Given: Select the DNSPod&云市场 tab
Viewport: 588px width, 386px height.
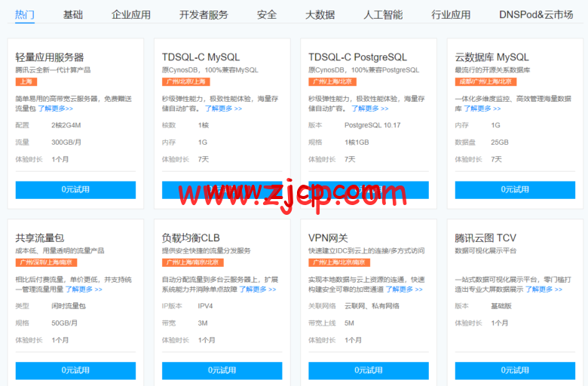Looking at the screenshot, I should (536, 14).
